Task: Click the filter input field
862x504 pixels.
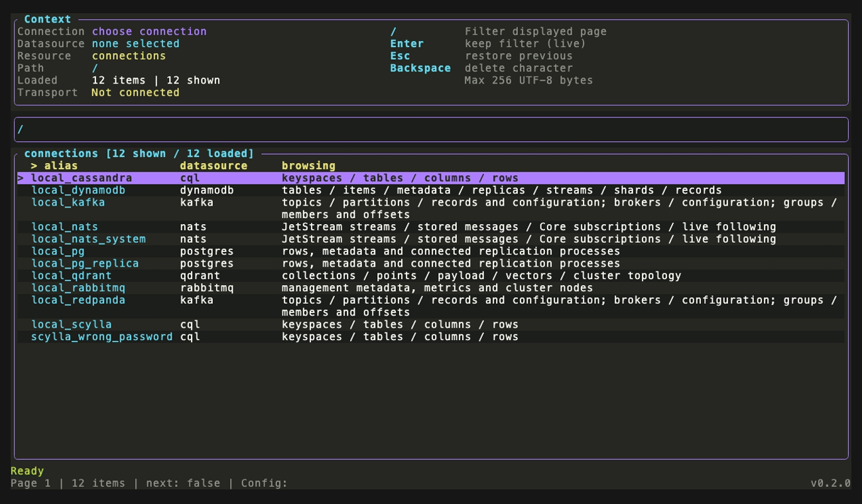Action: tap(431, 129)
